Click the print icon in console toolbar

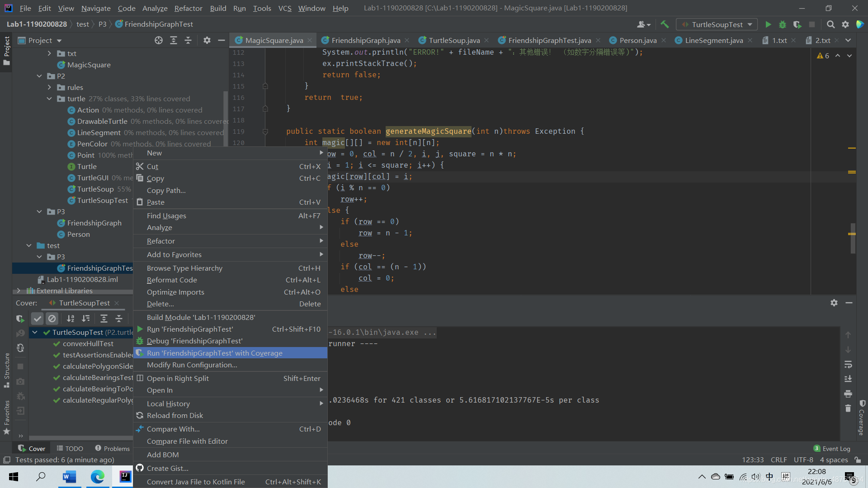(848, 394)
